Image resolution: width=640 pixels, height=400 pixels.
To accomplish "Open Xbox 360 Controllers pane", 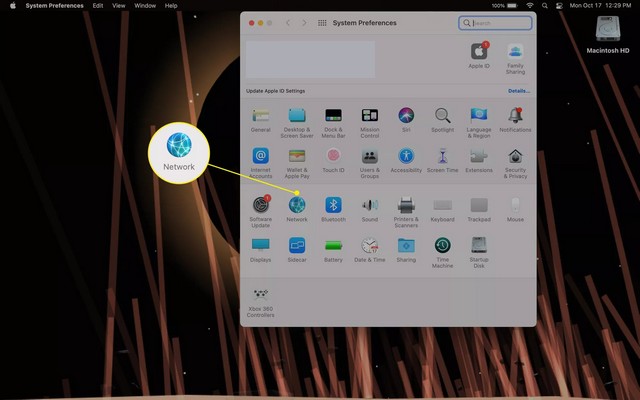I will (260, 297).
